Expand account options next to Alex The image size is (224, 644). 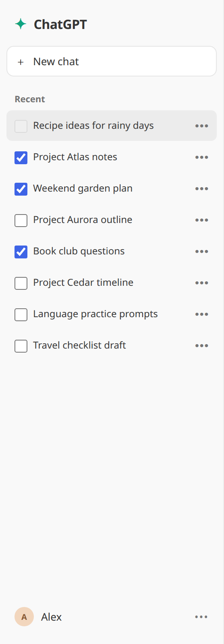(201, 617)
